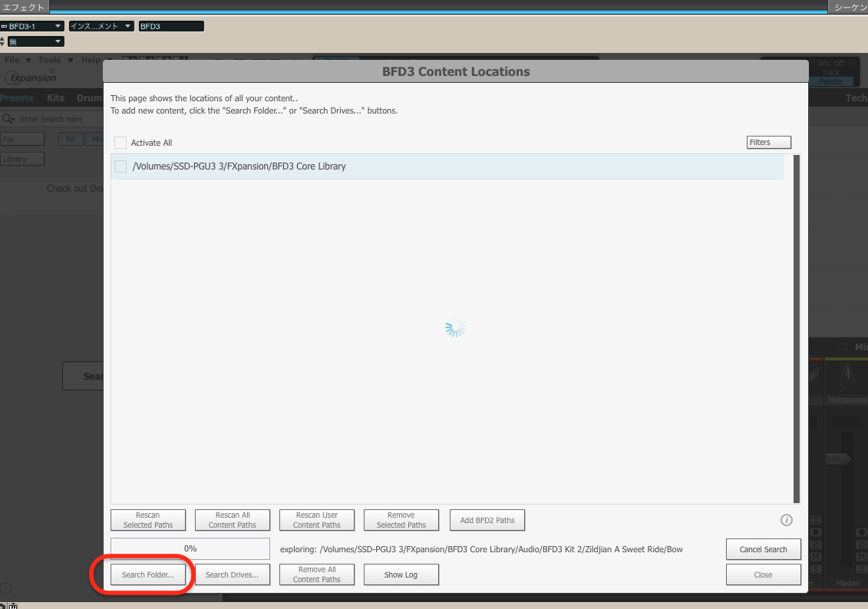
Task: Close the Content Locations dialog
Action: click(764, 574)
